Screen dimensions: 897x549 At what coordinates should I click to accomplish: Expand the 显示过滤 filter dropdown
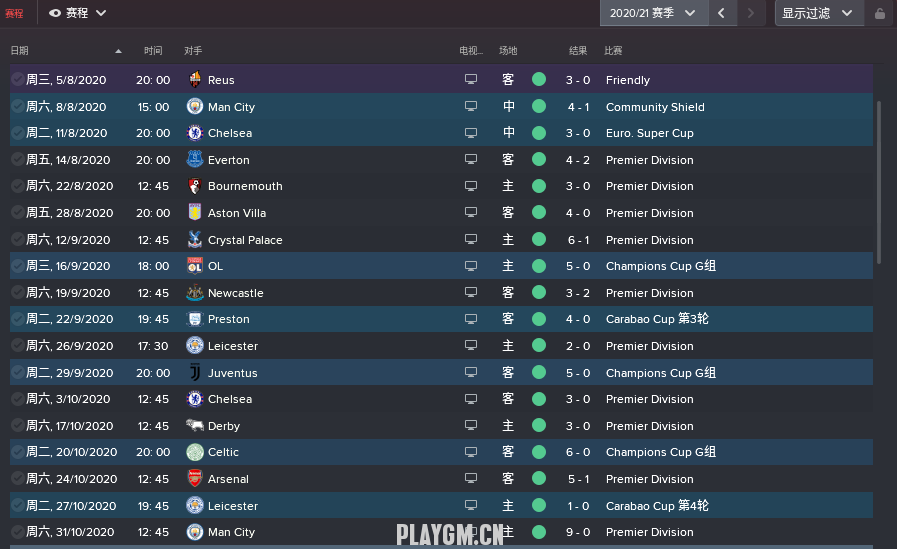pos(819,13)
